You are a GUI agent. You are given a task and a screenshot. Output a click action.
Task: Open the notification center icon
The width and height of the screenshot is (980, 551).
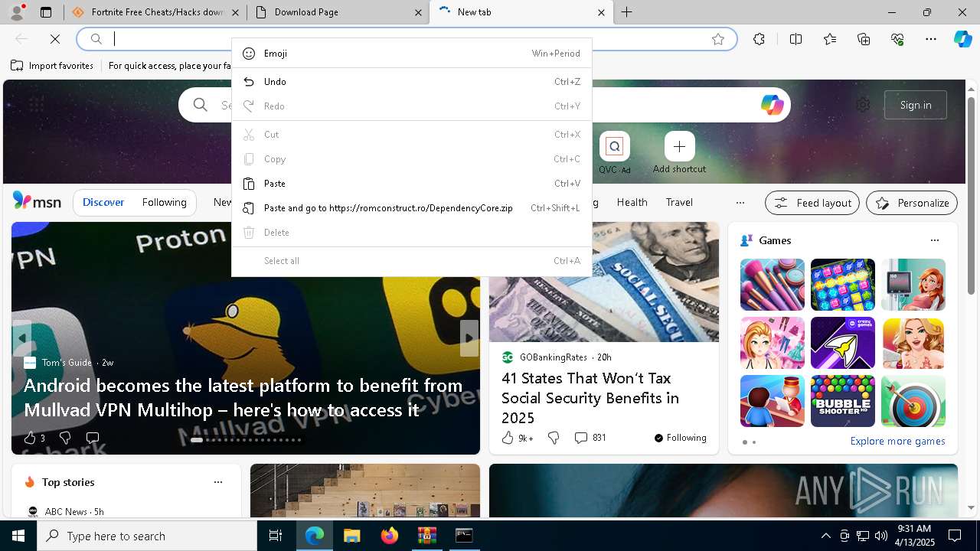[955, 536]
